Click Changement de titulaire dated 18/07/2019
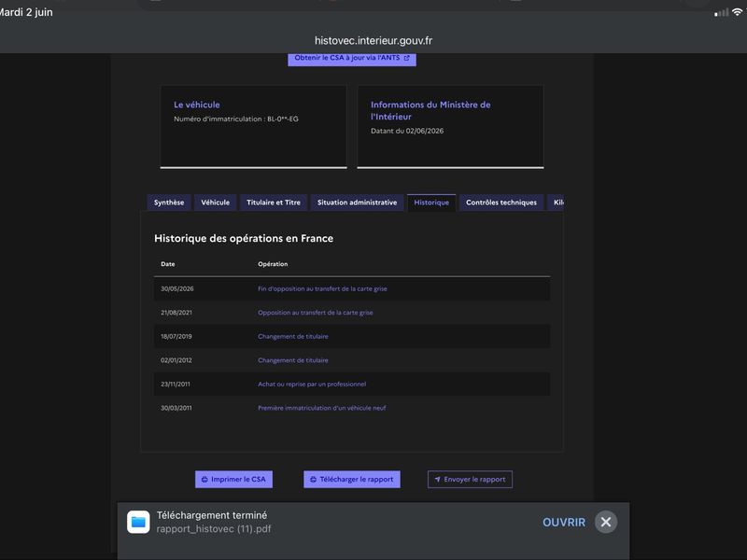Viewport: 747px width, 560px height. click(293, 336)
